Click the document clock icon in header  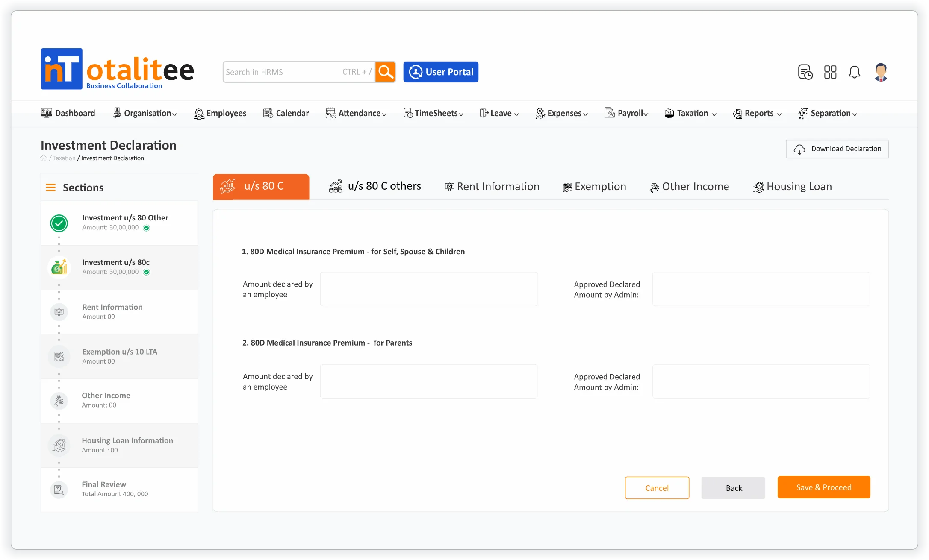pyautogui.click(x=805, y=72)
